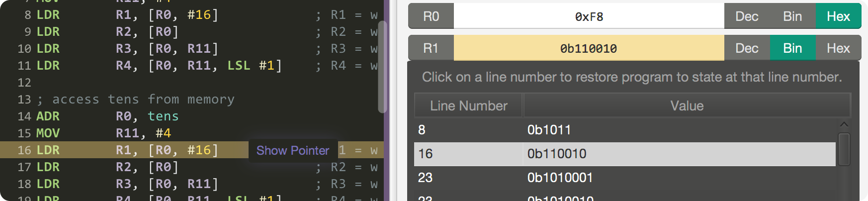The height and width of the screenshot is (201, 868).
Task: Click 'MOV' instruction on line 15
Action: [48, 133]
